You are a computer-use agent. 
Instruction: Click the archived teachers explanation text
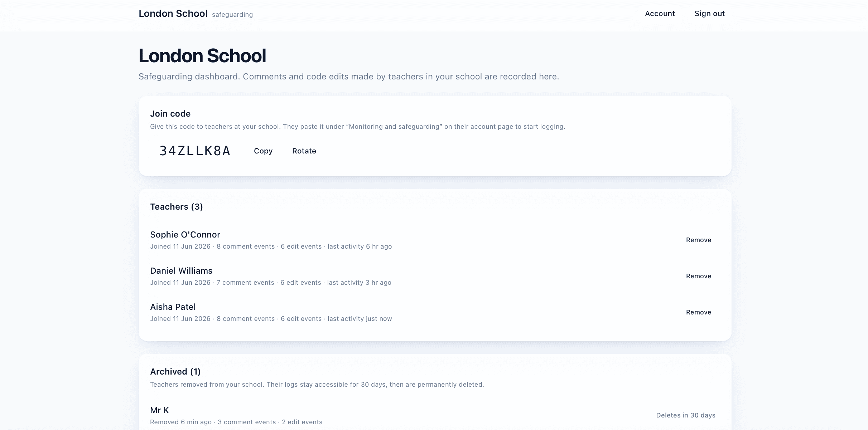pyautogui.click(x=317, y=385)
